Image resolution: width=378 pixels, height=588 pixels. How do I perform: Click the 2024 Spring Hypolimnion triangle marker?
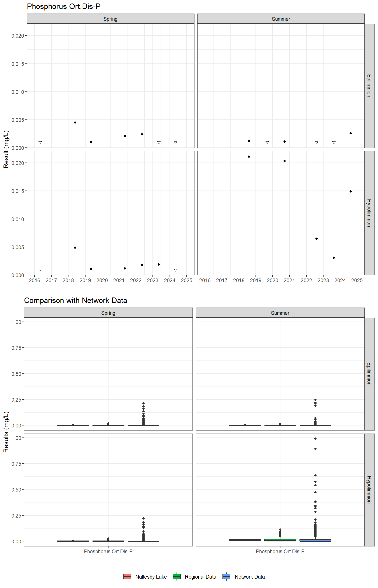click(175, 270)
